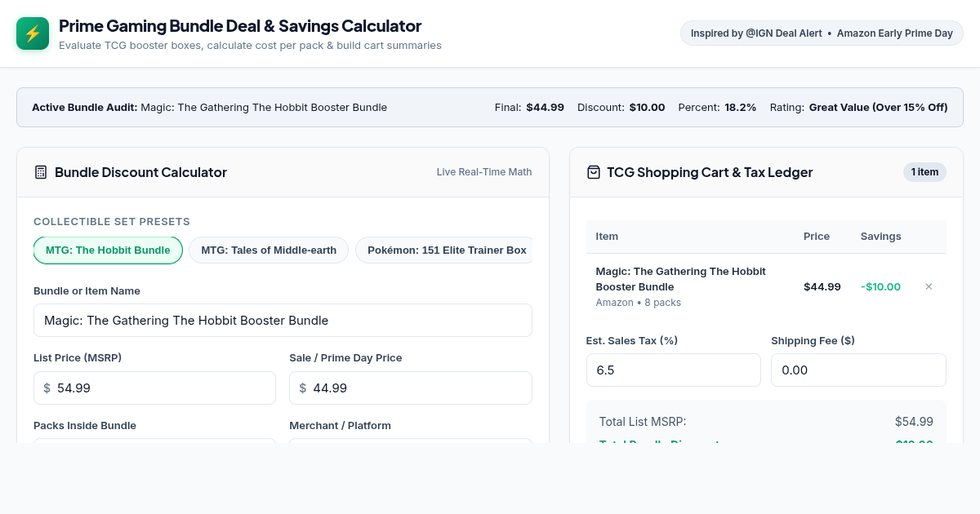The height and width of the screenshot is (514, 980).
Task: Click the Live Real-Time Math label
Action: (484, 172)
